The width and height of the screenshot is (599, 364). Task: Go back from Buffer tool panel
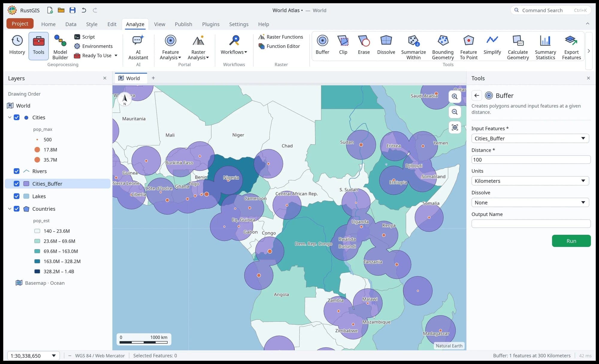point(477,95)
